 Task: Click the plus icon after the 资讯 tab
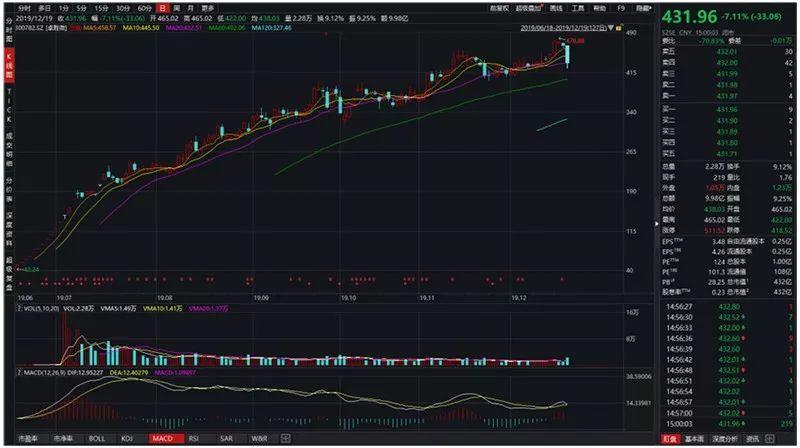pyautogui.click(x=769, y=438)
